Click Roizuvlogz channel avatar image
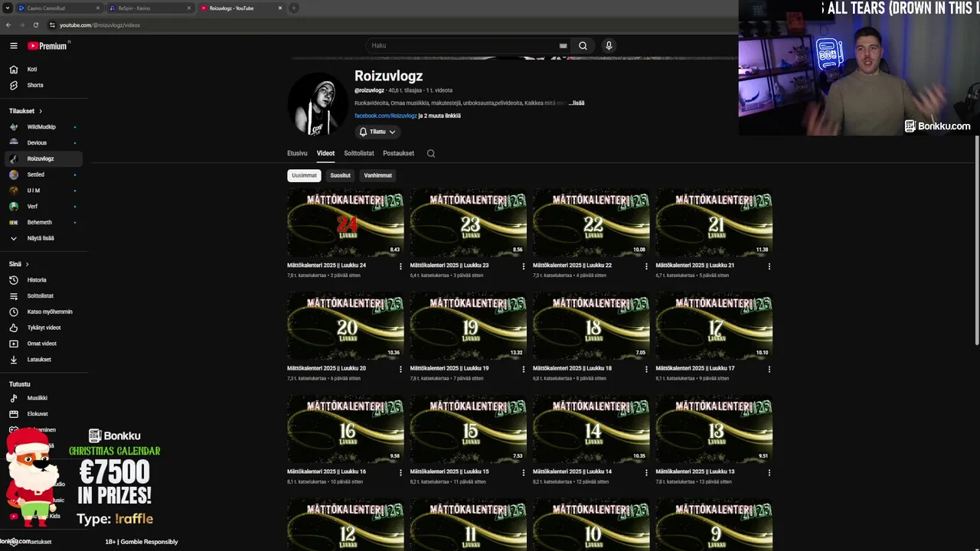The height and width of the screenshot is (551, 980). [x=318, y=104]
